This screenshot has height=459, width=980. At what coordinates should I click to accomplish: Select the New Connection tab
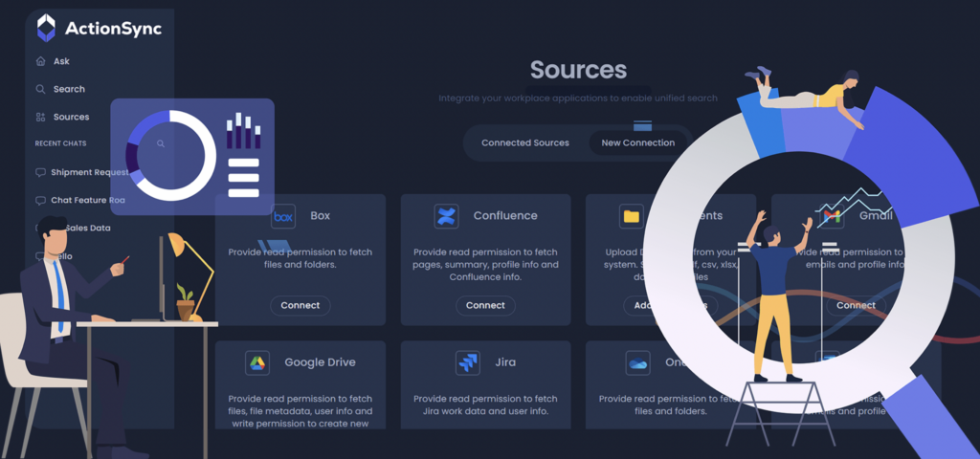(x=637, y=142)
